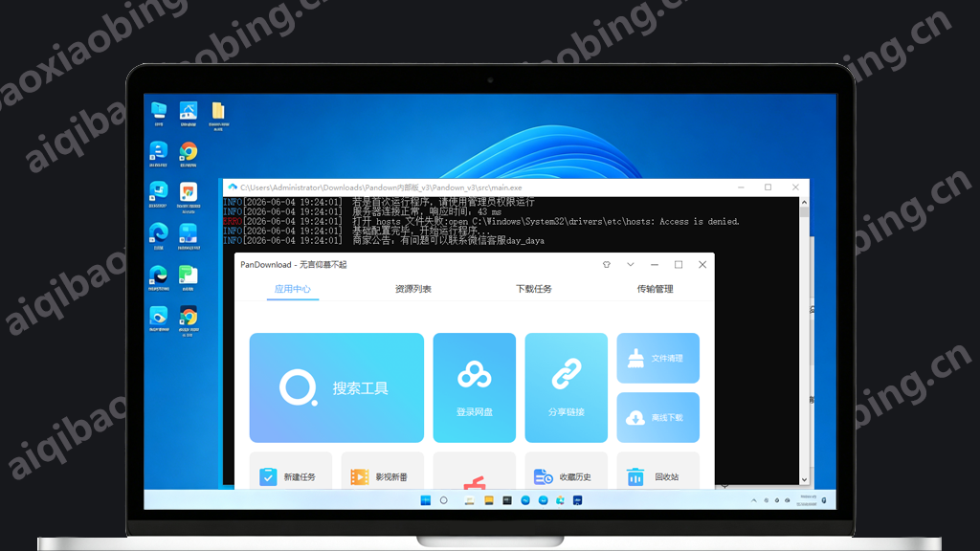Open the 影视新番 video tile

click(383, 473)
